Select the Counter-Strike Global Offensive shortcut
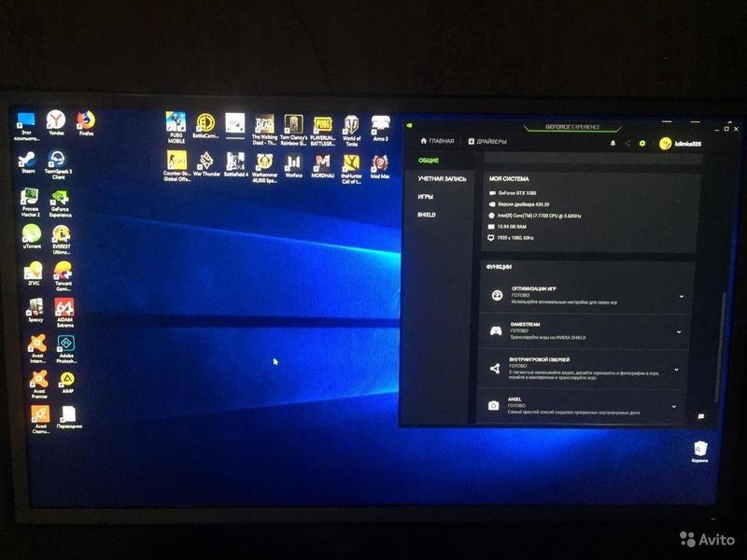Viewport: 747px width, 560px height. tap(176, 166)
